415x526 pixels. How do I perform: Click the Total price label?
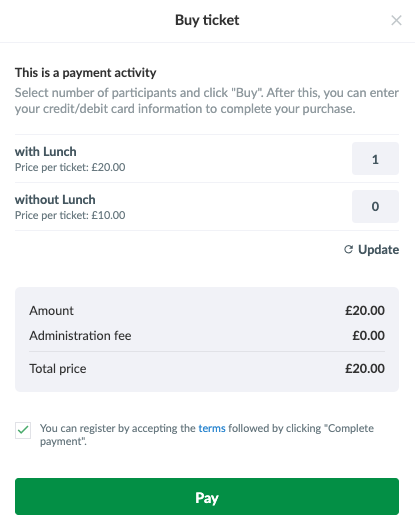tap(58, 369)
